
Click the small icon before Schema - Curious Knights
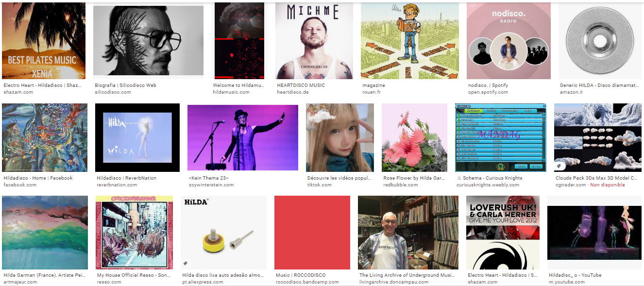click(x=459, y=178)
